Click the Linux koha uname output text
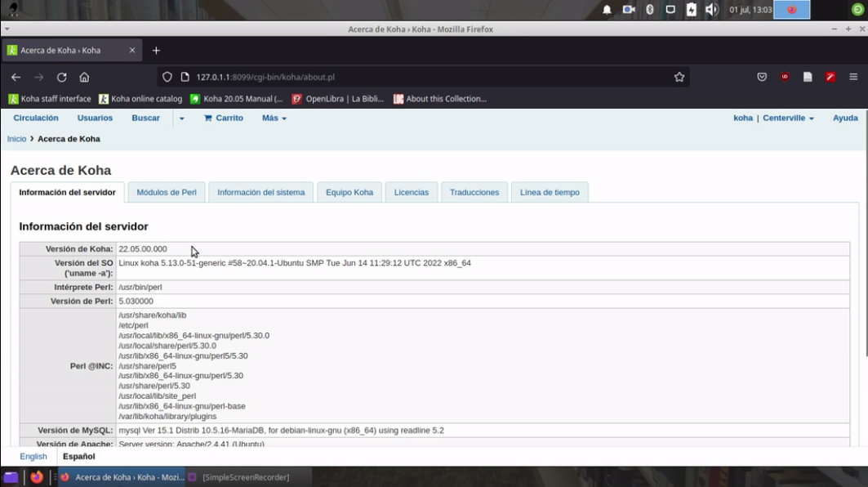 295,262
